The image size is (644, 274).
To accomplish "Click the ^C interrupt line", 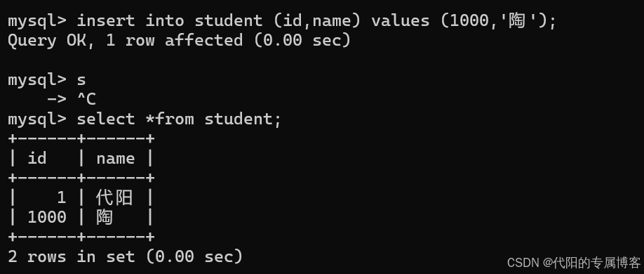I will (72, 99).
